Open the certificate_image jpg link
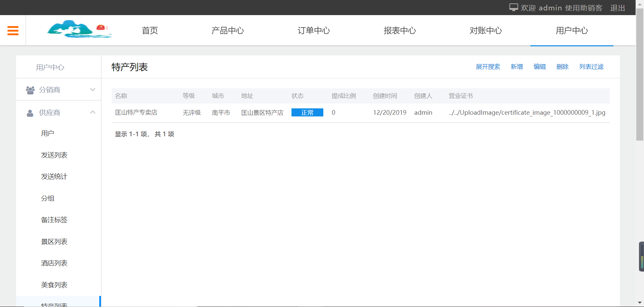This screenshot has height=307, width=644. coord(527,113)
